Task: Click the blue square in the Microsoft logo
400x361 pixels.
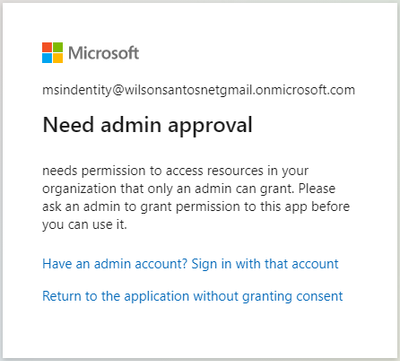Action: (x=47, y=58)
